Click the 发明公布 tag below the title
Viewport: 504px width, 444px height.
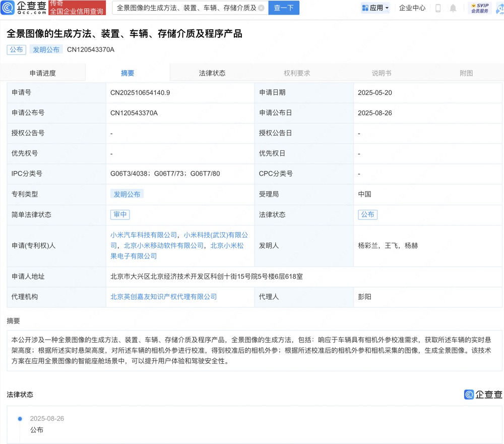point(46,49)
